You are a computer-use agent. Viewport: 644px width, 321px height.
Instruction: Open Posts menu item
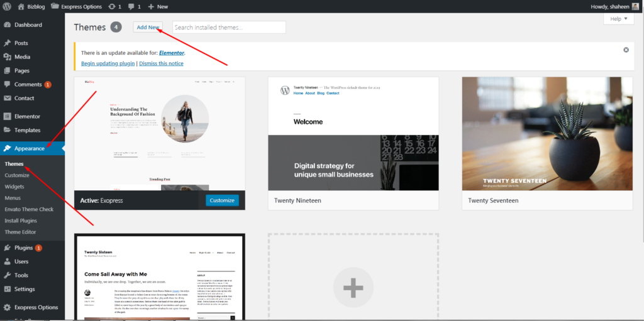[21, 43]
